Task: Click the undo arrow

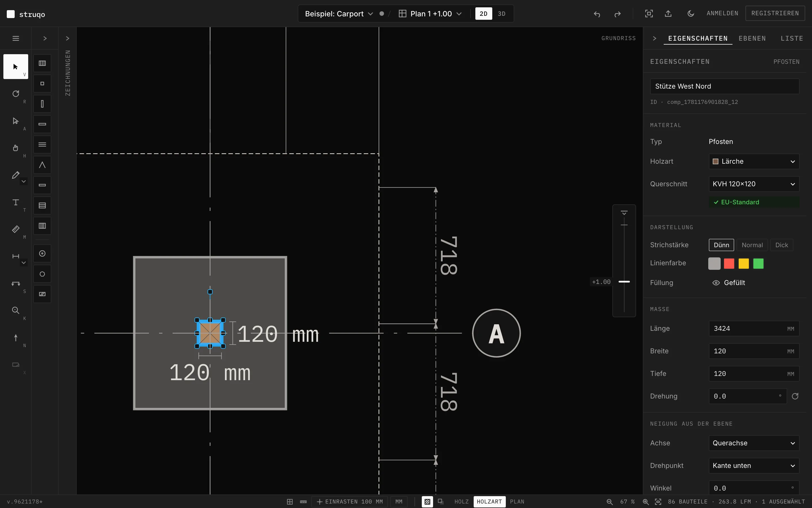Action: [597, 14]
